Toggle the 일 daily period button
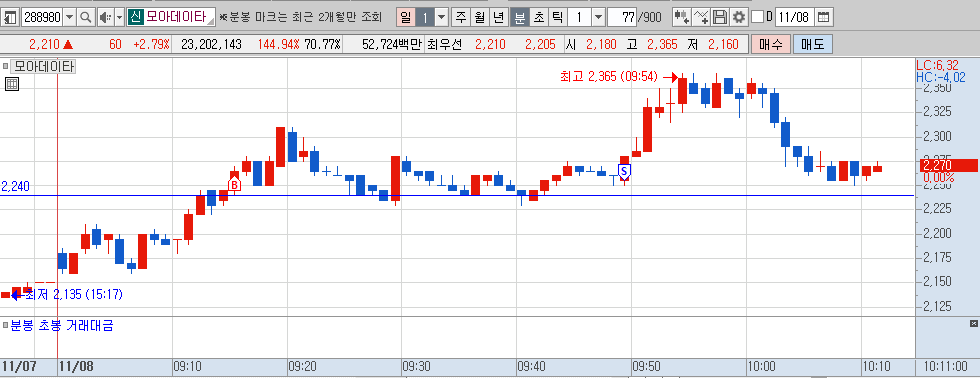 [406, 17]
